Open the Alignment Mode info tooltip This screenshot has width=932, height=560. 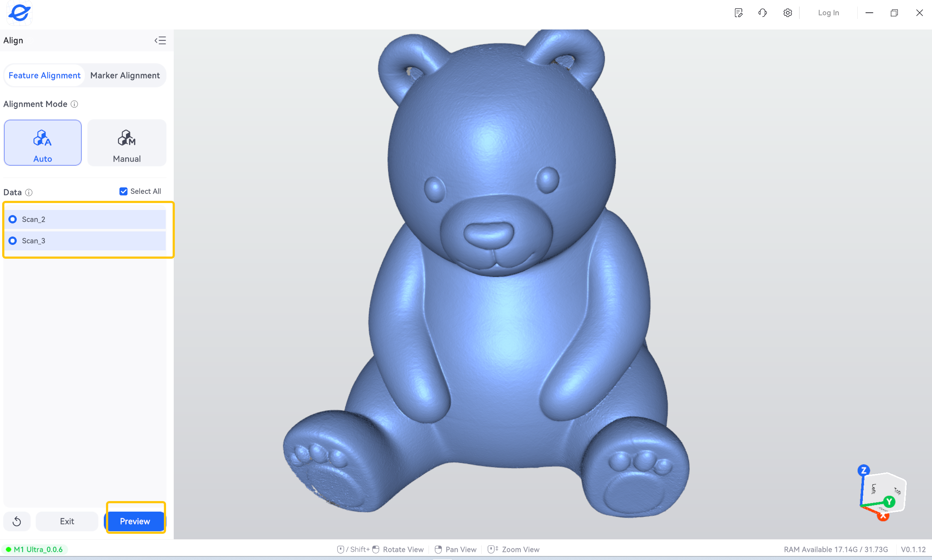coord(74,104)
